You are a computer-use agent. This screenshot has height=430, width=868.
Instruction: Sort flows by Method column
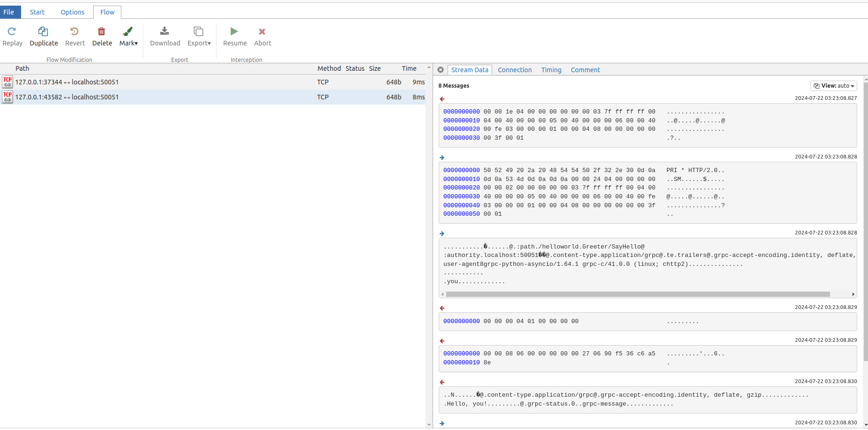(x=329, y=68)
